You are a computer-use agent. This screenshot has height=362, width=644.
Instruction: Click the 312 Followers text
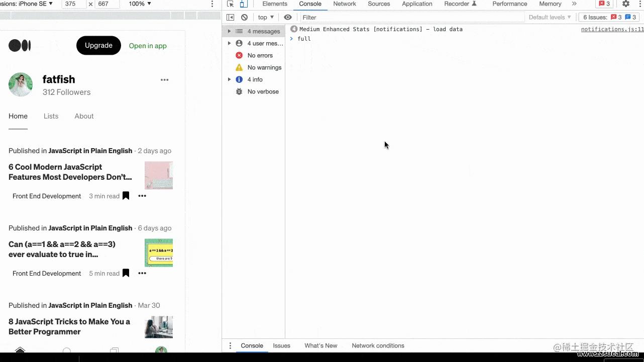click(66, 92)
